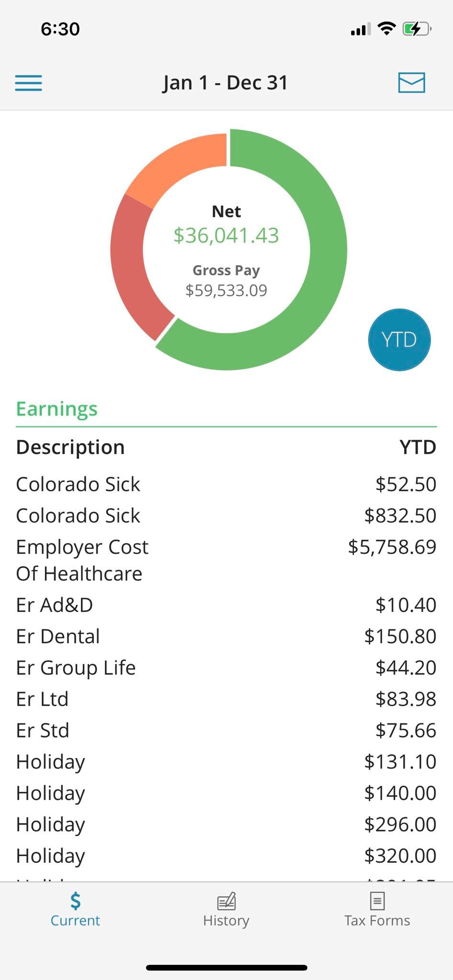Tap the Employer Cost Of Healthcare row
Screen dimensions: 453x980
[226, 560]
